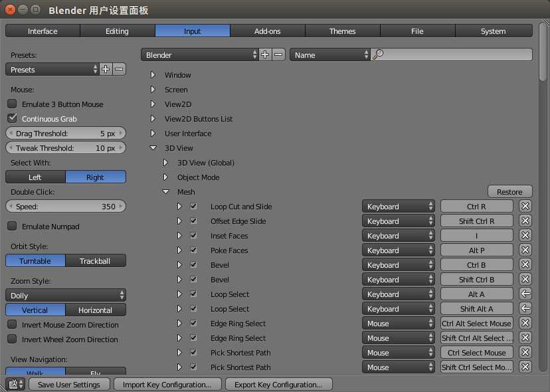This screenshot has width=550, height=392.
Task: Open the Name filter type dropdown
Action: 330,54
